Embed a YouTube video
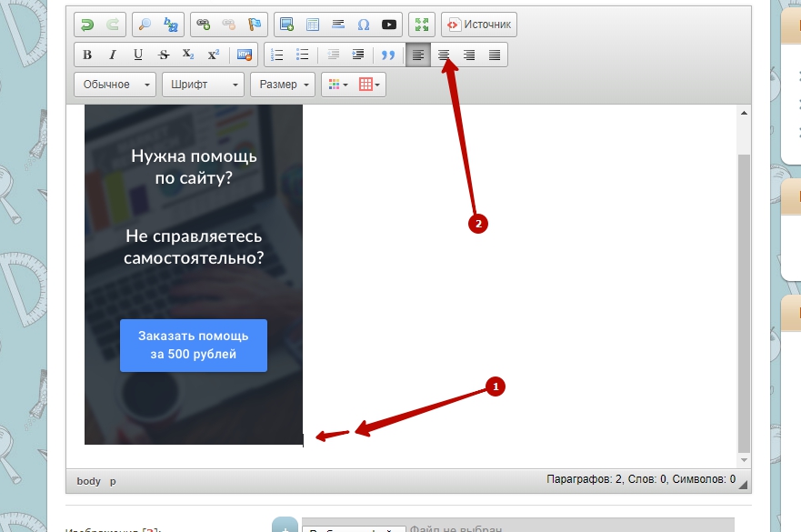Image resolution: width=801 pixels, height=532 pixels. click(389, 25)
